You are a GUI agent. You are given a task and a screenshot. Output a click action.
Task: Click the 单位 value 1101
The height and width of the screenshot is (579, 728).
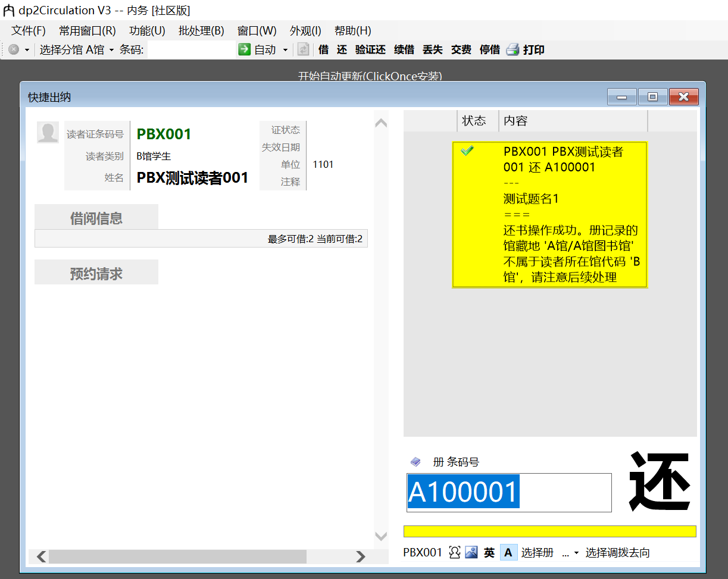pyautogui.click(x=323, y=164)
